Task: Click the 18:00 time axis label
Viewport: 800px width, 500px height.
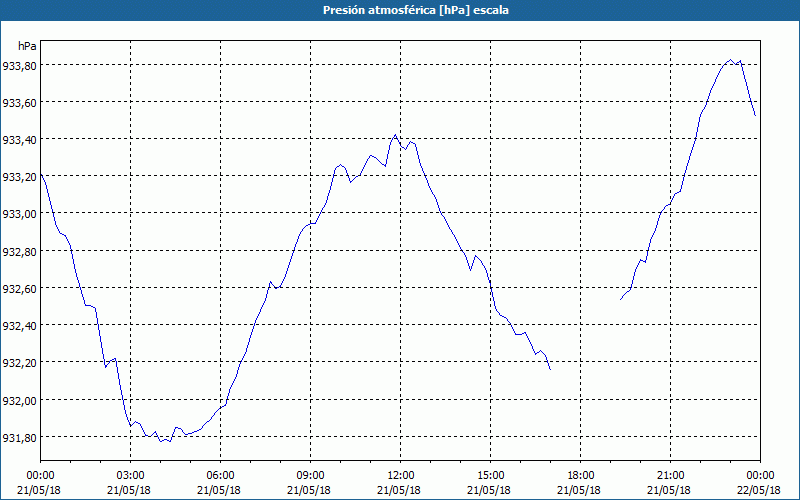Action: point(580,476)
